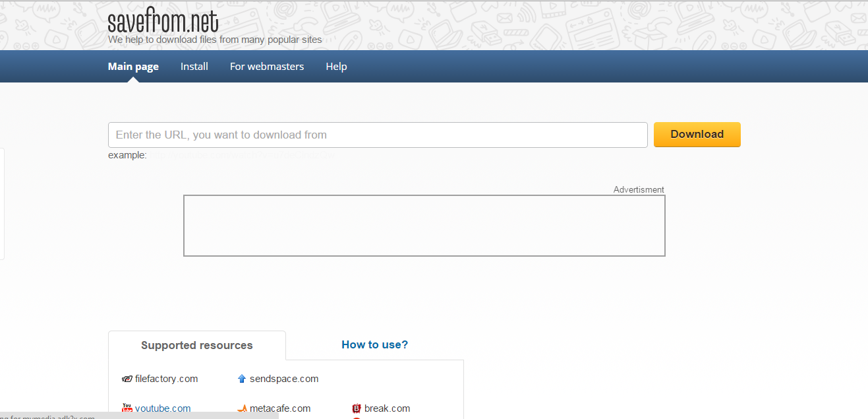Click the savefrom.net logo
868x419 pixels.
163,21
